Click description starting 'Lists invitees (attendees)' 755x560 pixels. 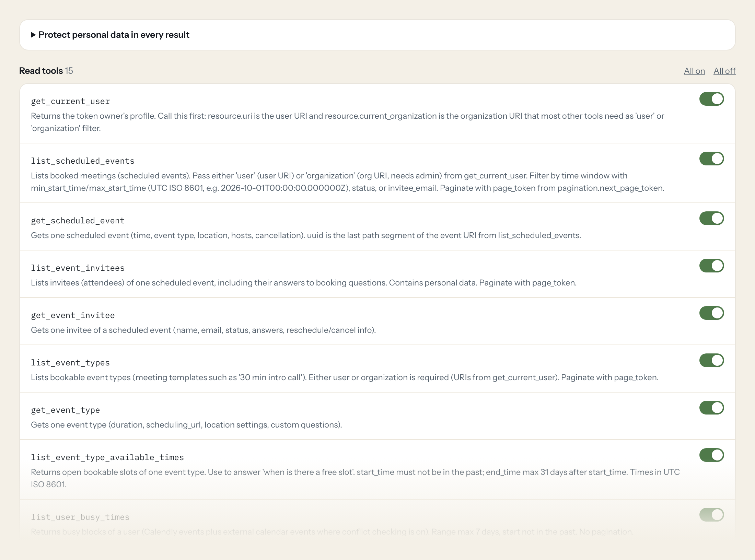[x=304, y=283]
